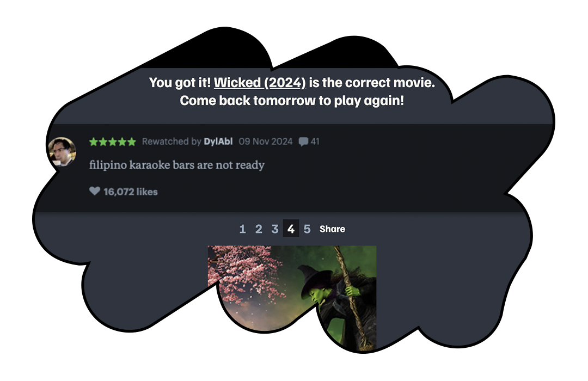Open the Wicked (2024) movie link
This screenshot has width=588, height=381.
[x=260, y=83]
